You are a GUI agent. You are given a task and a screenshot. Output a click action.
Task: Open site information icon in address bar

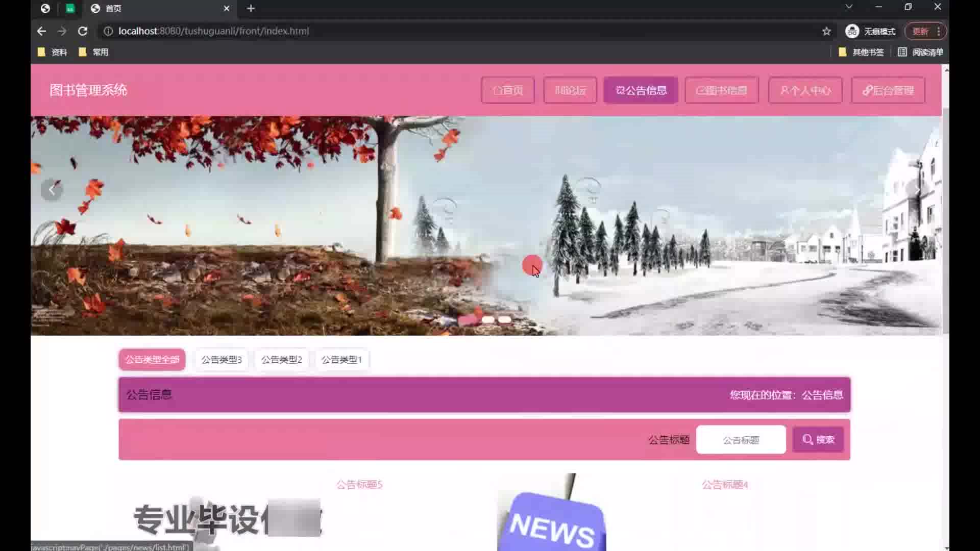(108, 31)
